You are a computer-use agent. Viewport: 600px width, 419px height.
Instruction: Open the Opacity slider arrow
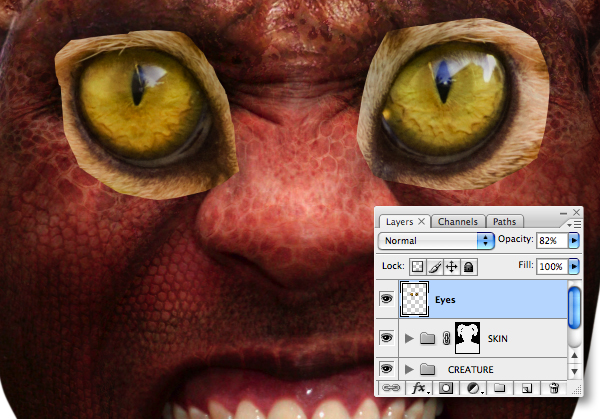click(574, 241)
